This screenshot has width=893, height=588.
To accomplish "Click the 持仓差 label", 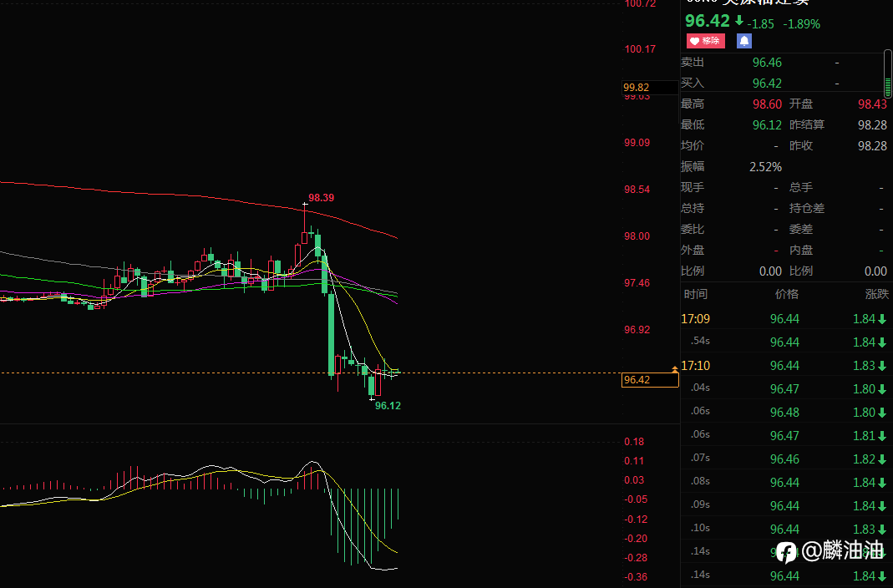I will tap(807, 208).
